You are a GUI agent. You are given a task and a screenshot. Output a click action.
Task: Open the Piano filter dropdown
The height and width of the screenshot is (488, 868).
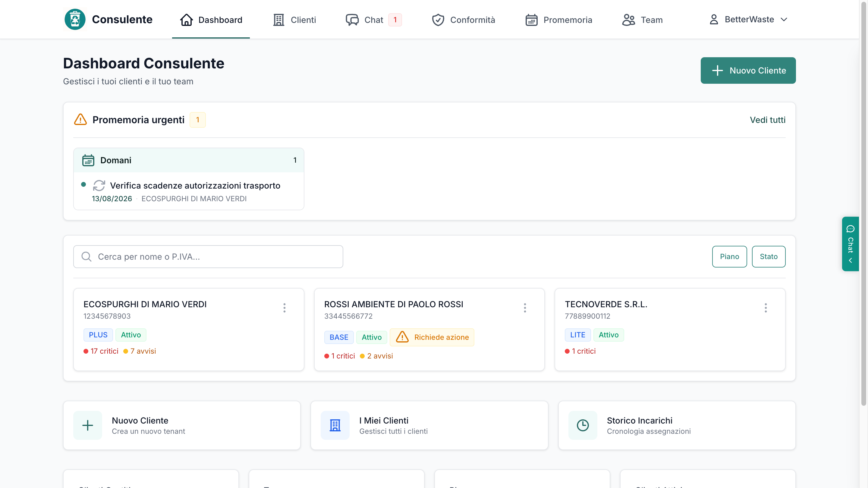pos(729,257)
